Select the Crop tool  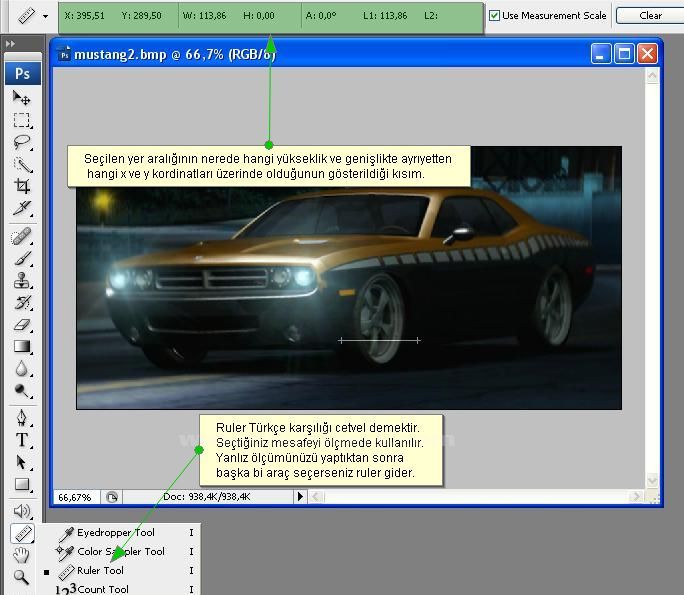pyautogui.click(x=22, y=186)
